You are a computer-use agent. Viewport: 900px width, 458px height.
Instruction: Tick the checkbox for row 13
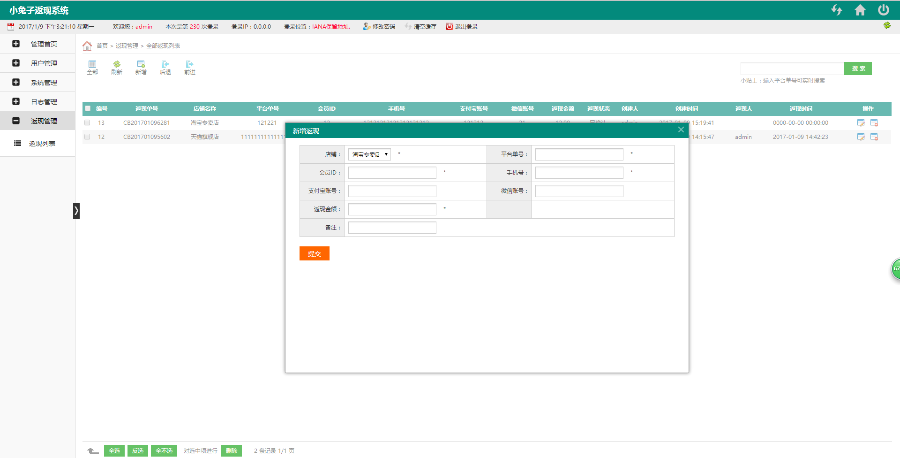tap(87, 123)
